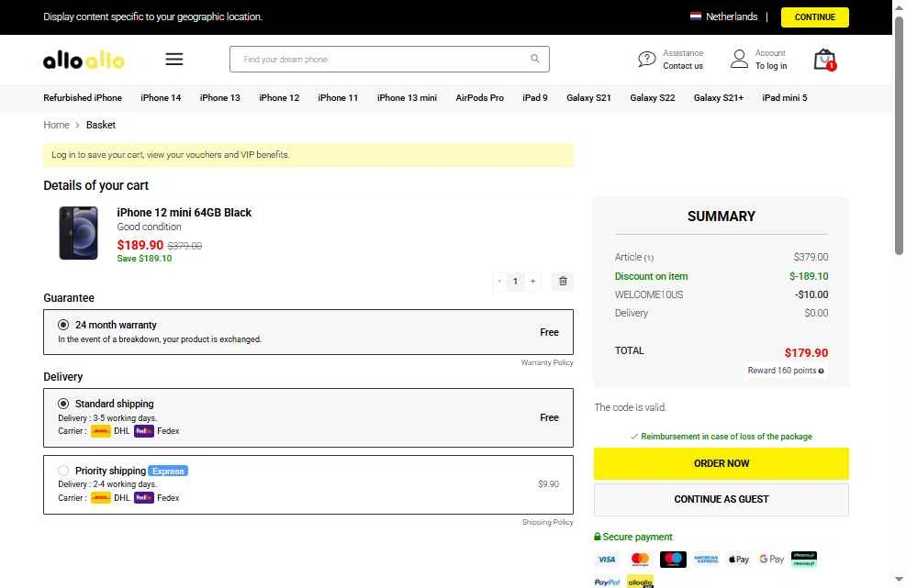This screenshot has width=906, height=588.
Task: Open the Warranty Policy link
Action: 546,362
